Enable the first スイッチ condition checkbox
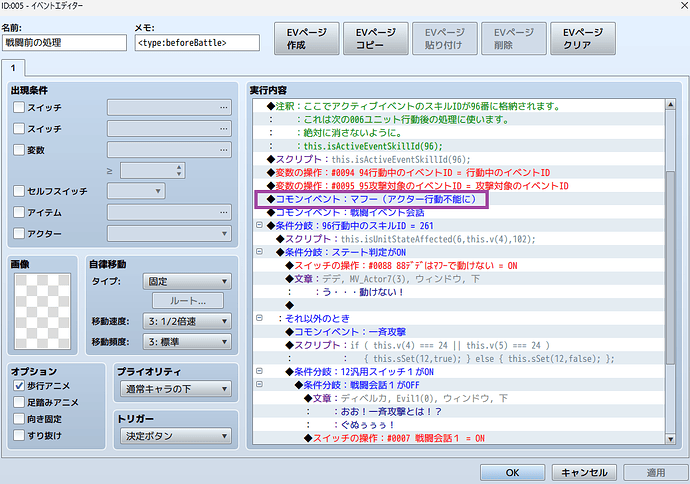The height and width of the screenshot is (484, 690). [x=19, y=107]
